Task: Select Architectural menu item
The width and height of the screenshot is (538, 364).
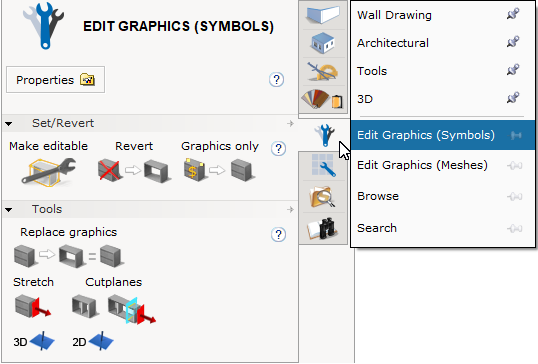Action: point(443,43)
